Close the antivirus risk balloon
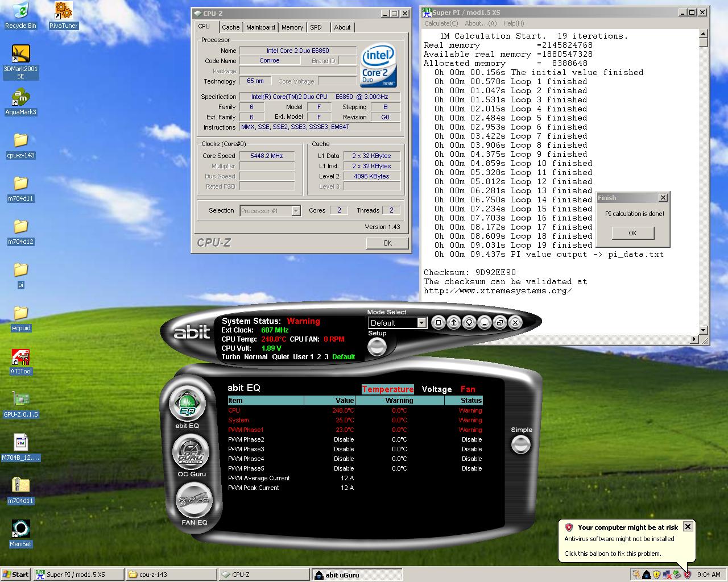Screen dimensions: 728x582 click(688, 527)
